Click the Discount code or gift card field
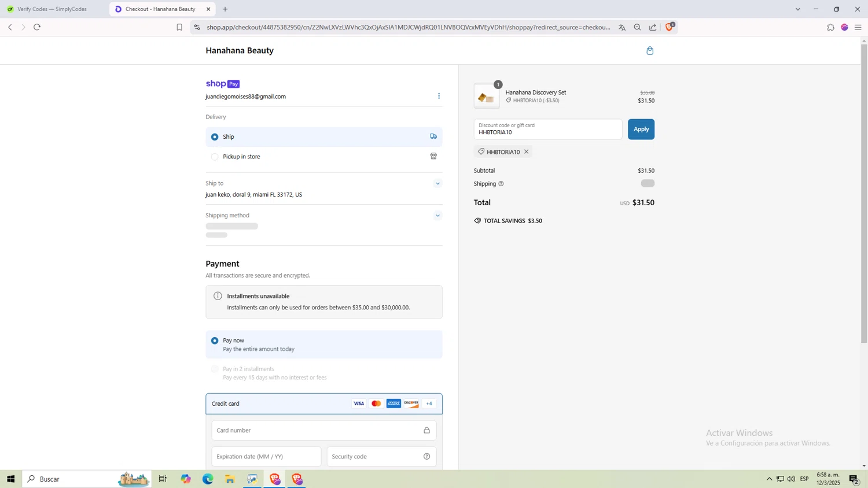The image size is (868, 488). click(x=548, y=130)
